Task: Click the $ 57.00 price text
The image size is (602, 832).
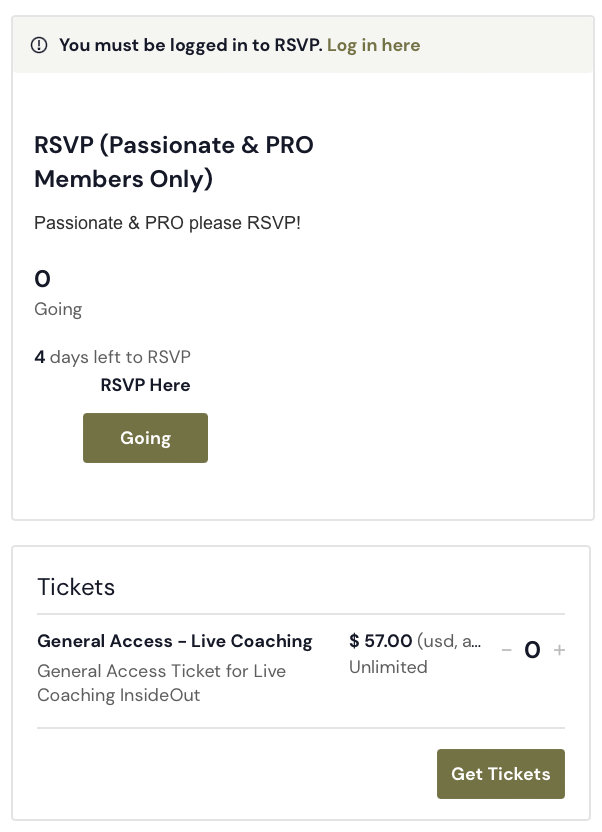Action: (380, 640)
